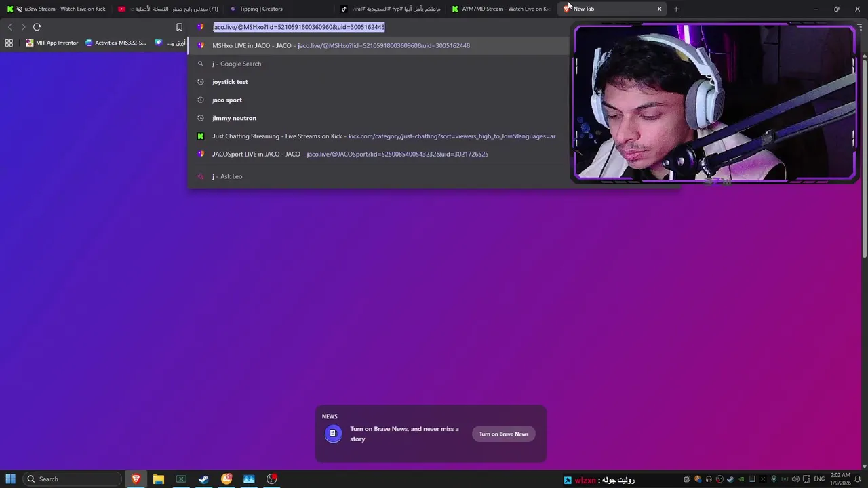868x488 pixels.
Task: Click Brave browser taskbar icon
Action: [136, 479]
